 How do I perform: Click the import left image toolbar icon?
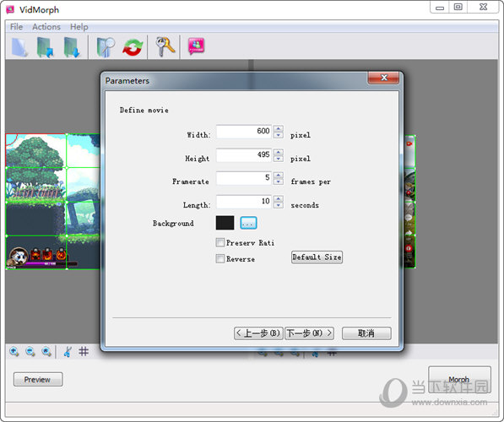(x=46, y=47)
